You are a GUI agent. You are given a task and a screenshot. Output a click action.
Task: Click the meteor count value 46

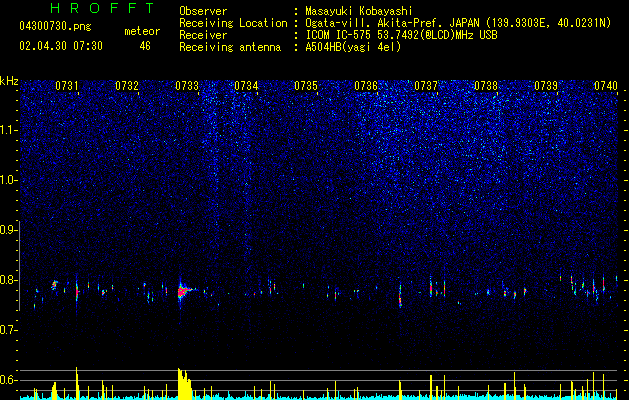click(x=145, y=46)
